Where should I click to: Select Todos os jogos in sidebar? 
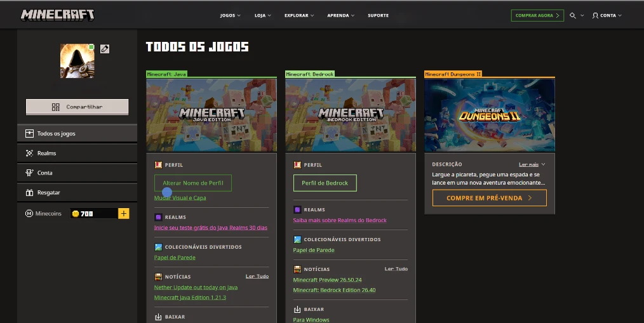coord(77,133)
